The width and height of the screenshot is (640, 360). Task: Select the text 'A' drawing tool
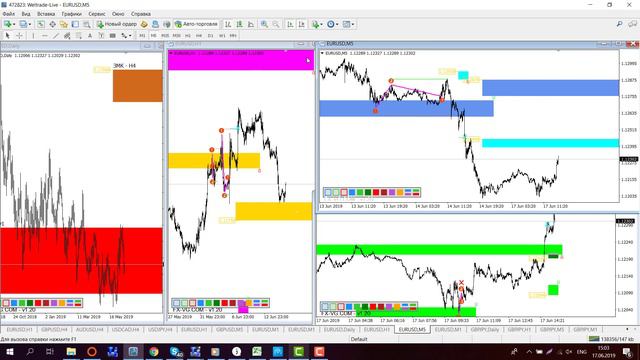[90, 36]
